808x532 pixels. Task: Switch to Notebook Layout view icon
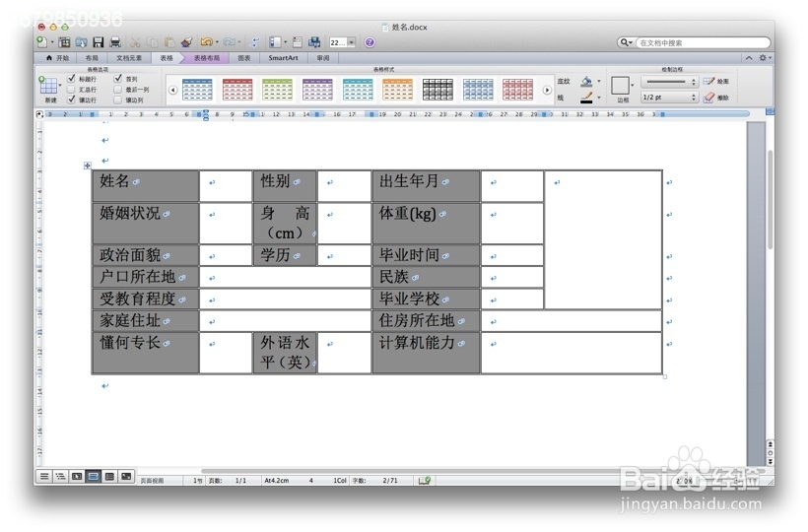(x=109, y=477)
